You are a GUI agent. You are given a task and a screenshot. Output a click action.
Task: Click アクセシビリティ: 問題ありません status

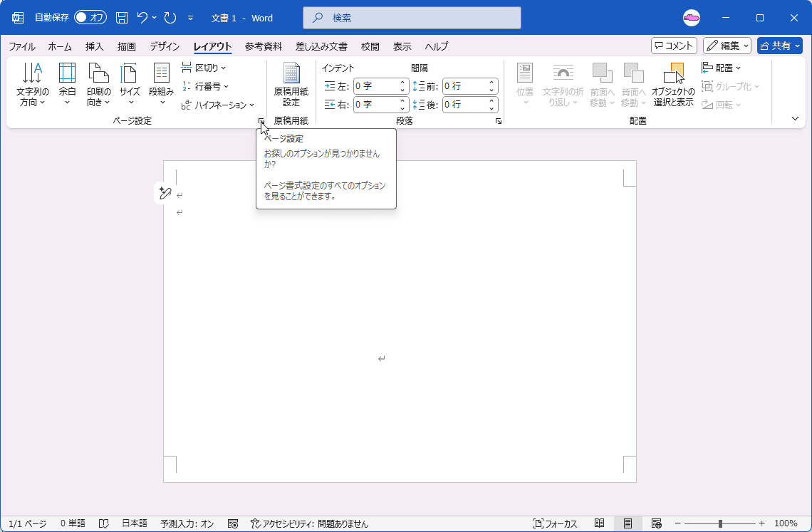click(x=309, y=523)
